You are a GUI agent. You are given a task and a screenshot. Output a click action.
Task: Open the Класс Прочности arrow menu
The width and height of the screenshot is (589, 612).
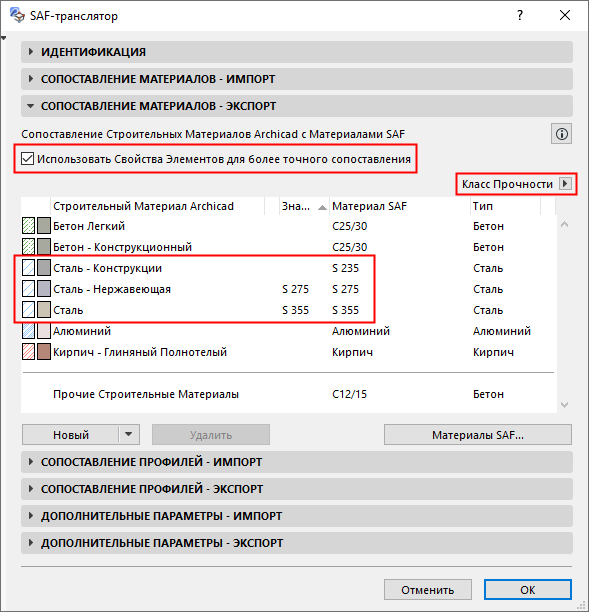pyautogui.click(x=565, y=183)
